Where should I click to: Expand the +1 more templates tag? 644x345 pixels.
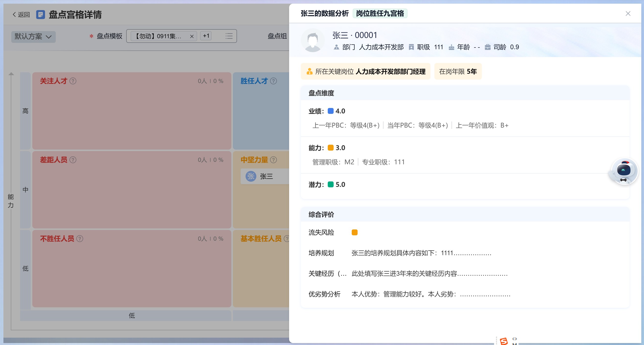pos(206,36)
